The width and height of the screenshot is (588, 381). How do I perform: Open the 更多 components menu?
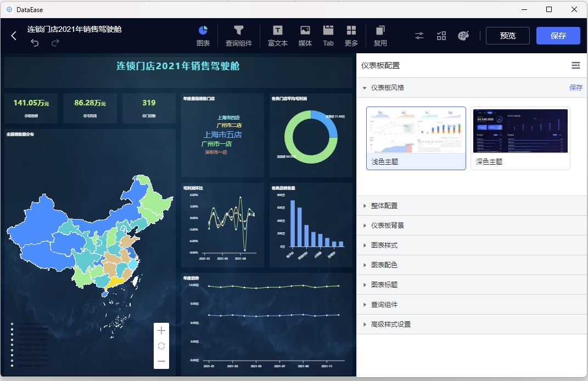[x=351, y=35]
